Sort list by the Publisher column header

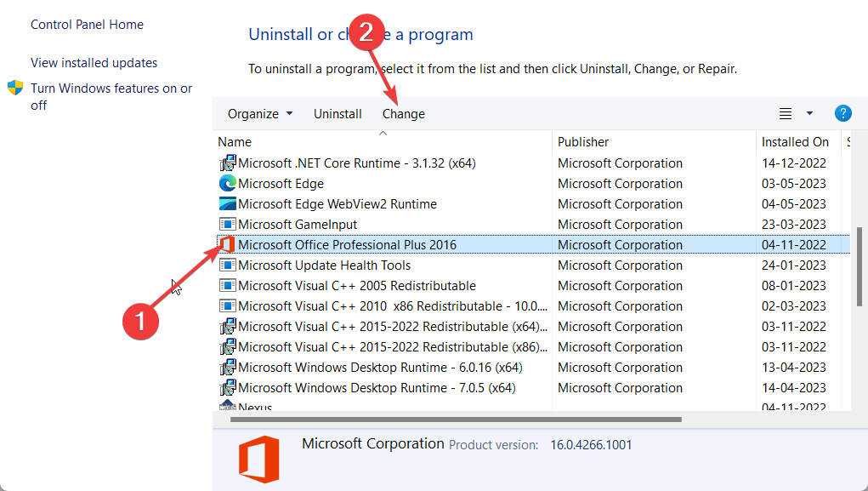[583, 142]
